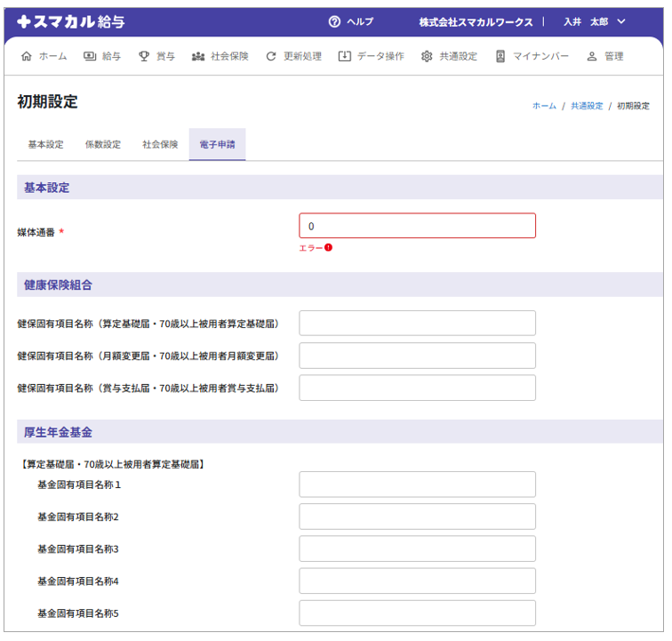Click the マイナンバー ID card icon
The image size is (672, 641).
click(x=500, y=56)
